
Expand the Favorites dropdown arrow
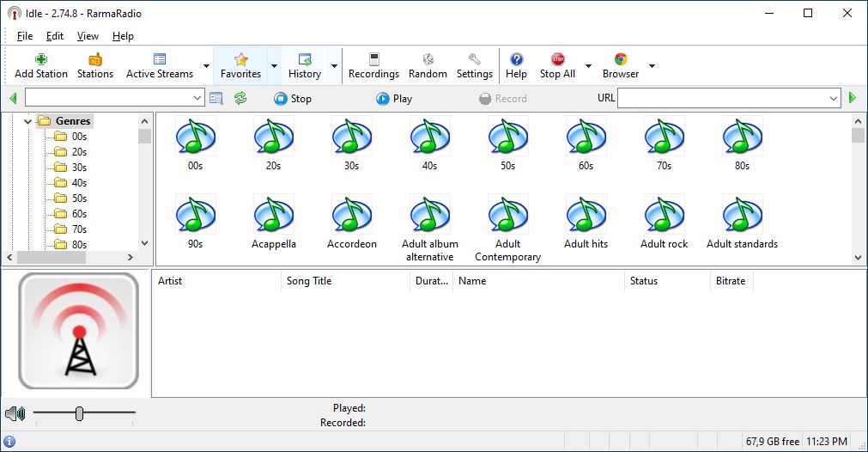click(274, 66)
